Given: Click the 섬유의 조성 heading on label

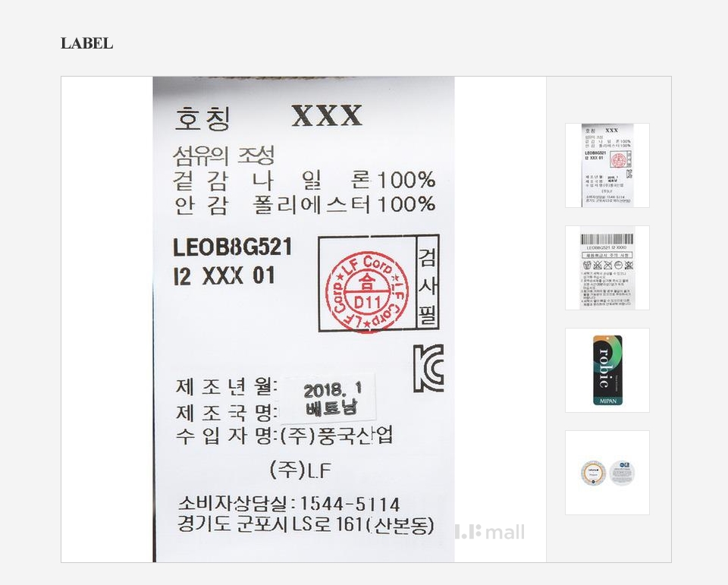Looking at the screenshot, I should point(224,156).
